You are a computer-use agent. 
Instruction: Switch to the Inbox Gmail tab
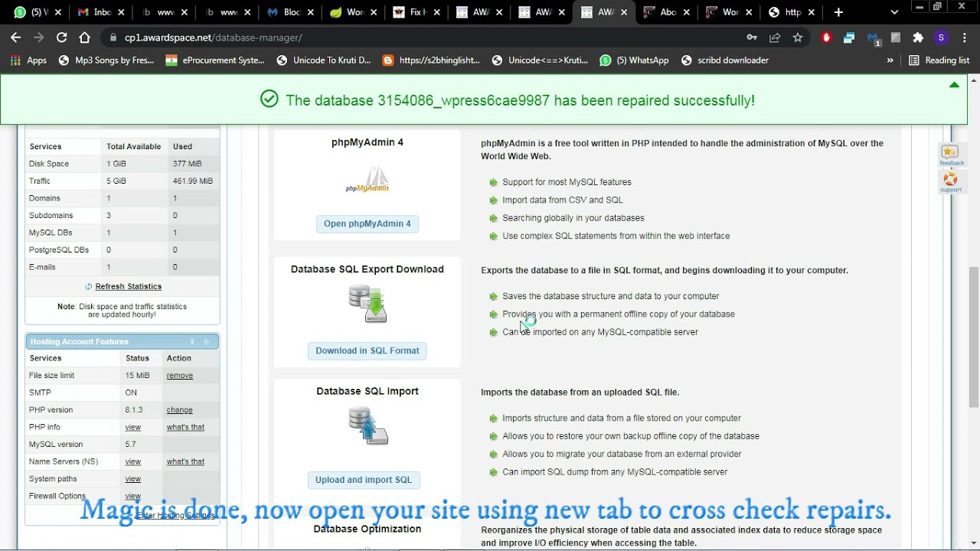[x=102, y=12]
